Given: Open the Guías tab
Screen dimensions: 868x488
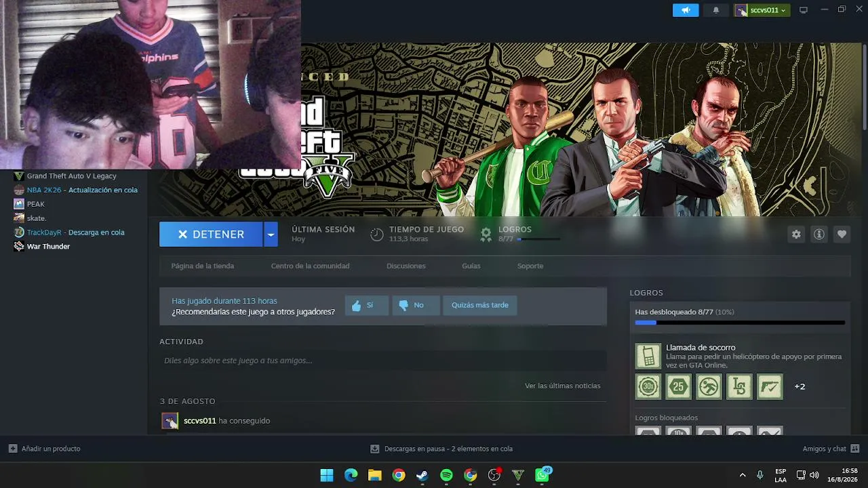Looking at the screenshot, I should [471, 266].
